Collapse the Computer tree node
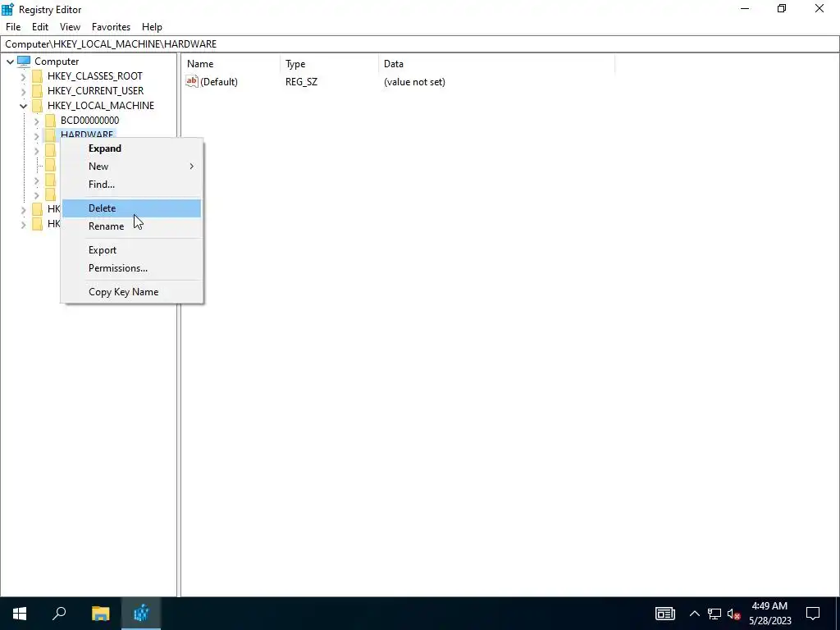This screenshot has height=630, width=840. [x=10, y=62]
